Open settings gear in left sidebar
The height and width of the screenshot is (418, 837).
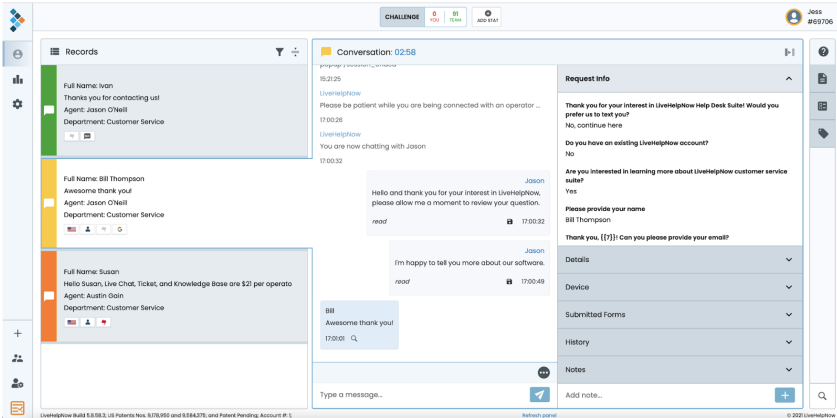(17, 104)
